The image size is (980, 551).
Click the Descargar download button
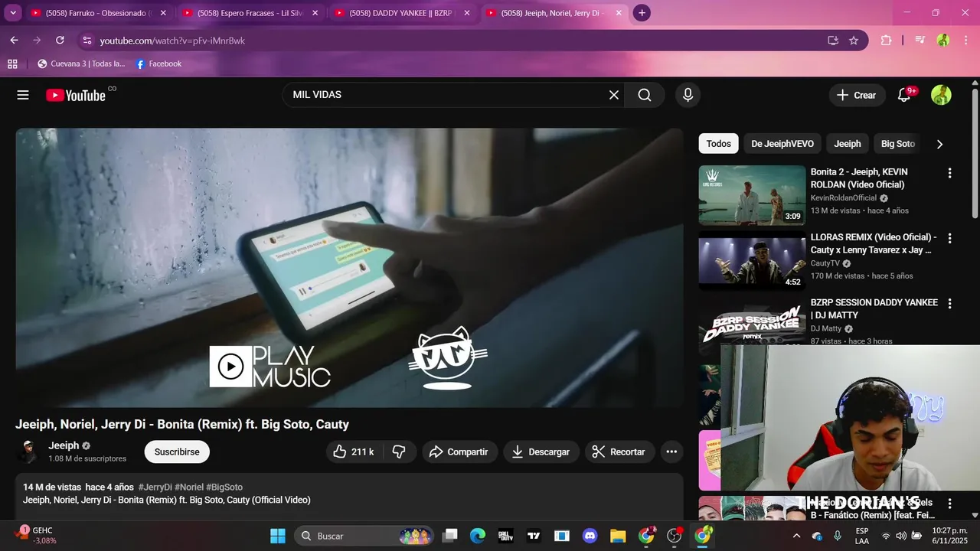tap(541, 452)
